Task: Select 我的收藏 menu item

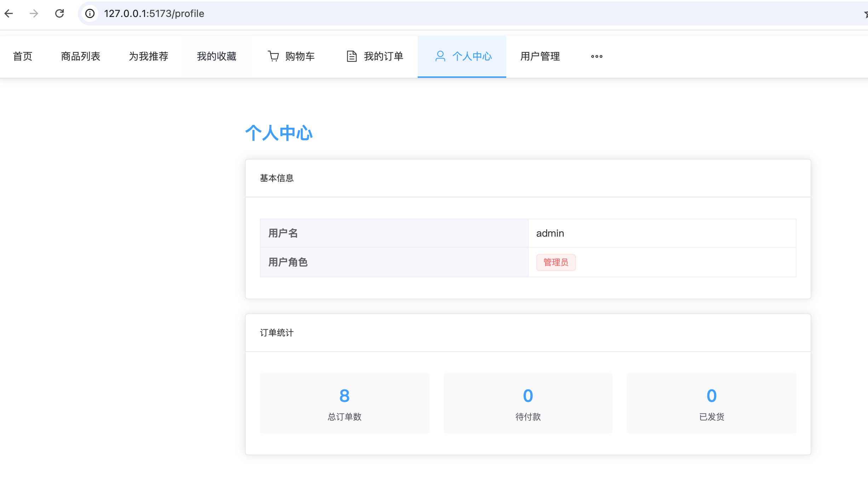Action: 217,56
